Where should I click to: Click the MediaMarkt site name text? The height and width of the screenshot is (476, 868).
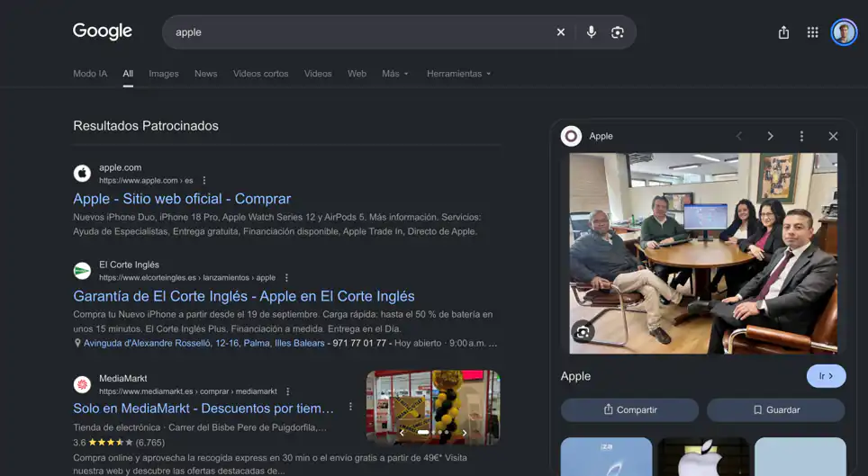[122, 379]
